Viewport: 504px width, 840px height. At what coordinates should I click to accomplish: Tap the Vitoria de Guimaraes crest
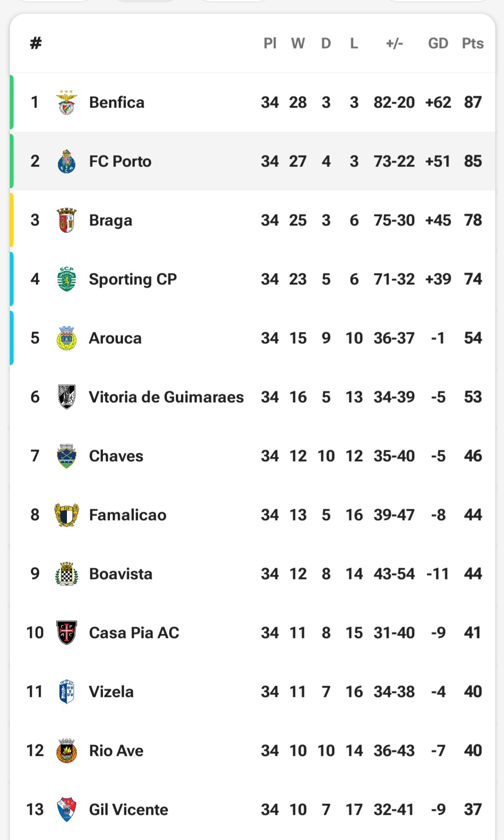(x=66, y=397)
